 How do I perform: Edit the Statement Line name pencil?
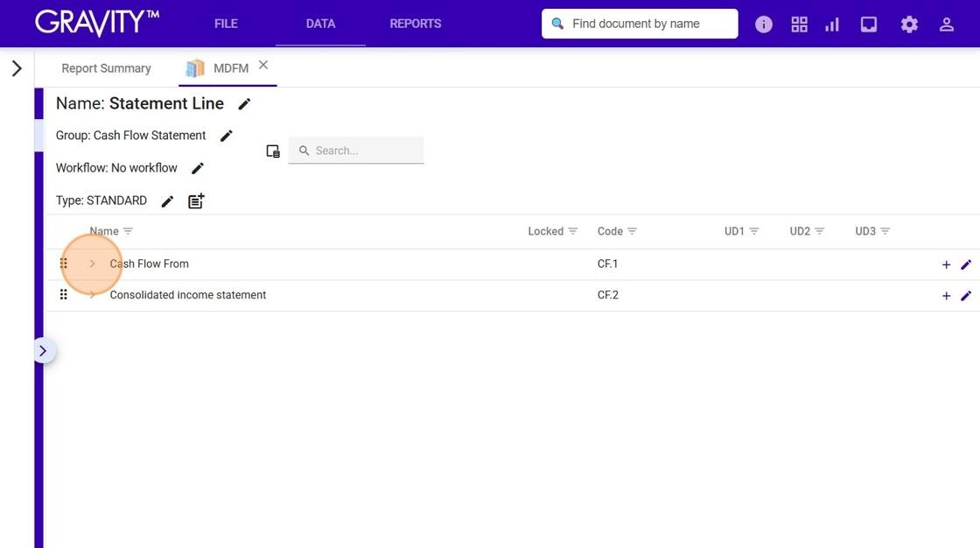point(244,104)
